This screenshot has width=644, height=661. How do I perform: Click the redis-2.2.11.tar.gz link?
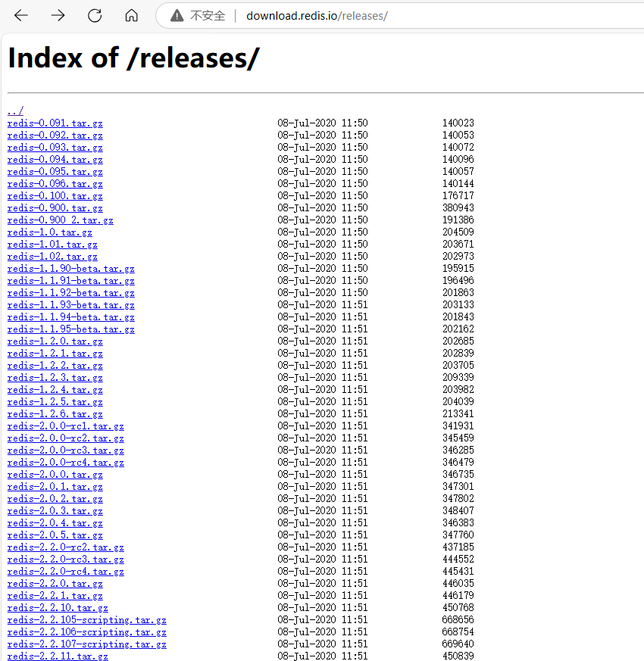pos(58,656)
